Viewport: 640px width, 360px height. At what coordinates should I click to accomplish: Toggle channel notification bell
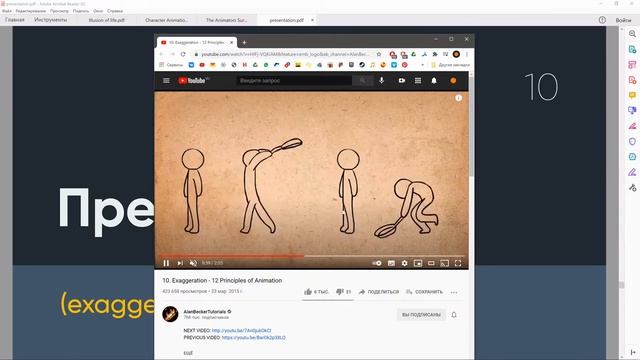coord(454,315)
